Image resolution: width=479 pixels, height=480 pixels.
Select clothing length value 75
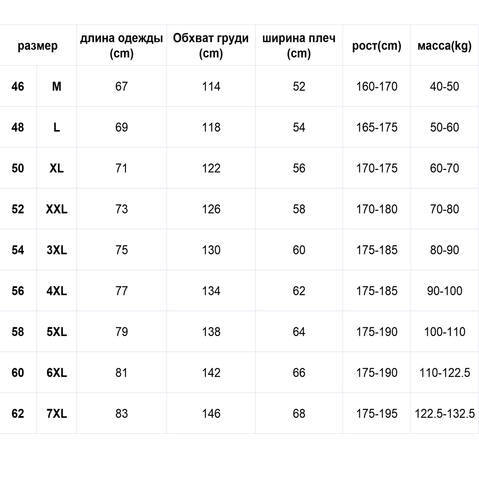(121, 250)
